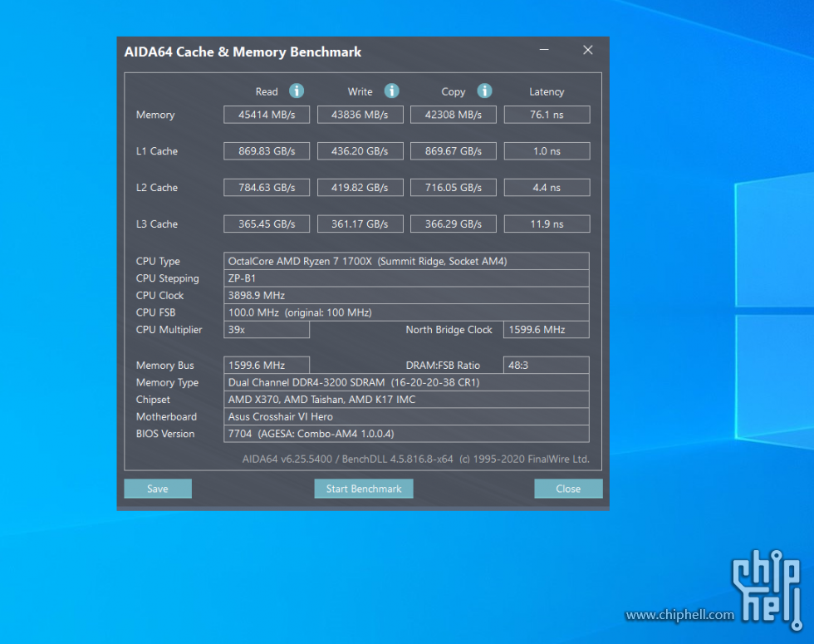Click the Memory Type field DDR4-3200 SDRAM
The height and width of the screenshot is (644, 814).
(406, 382)
